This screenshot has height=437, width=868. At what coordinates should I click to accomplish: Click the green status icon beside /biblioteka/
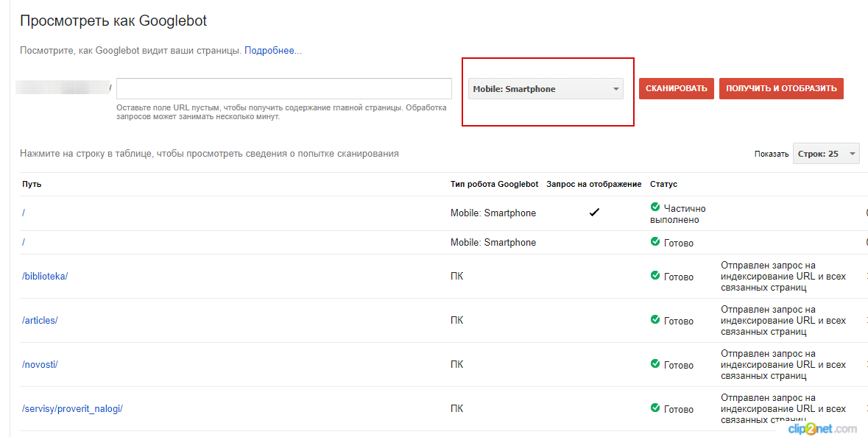pos(655,276)
